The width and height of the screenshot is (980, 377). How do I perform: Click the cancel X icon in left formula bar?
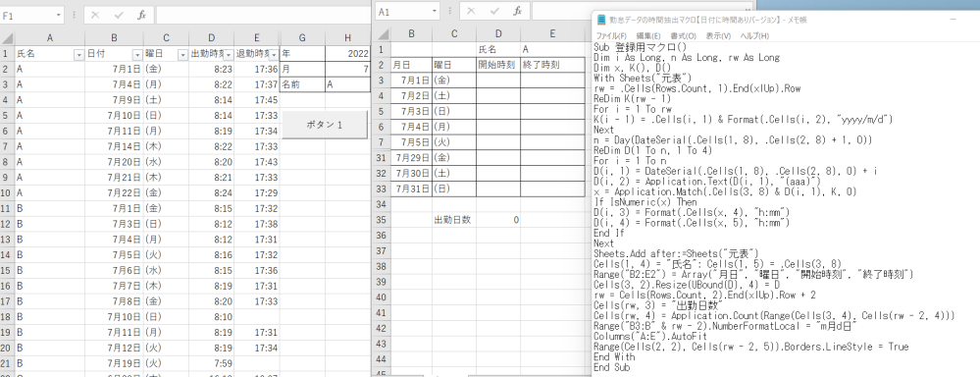(x=95, y=15)
